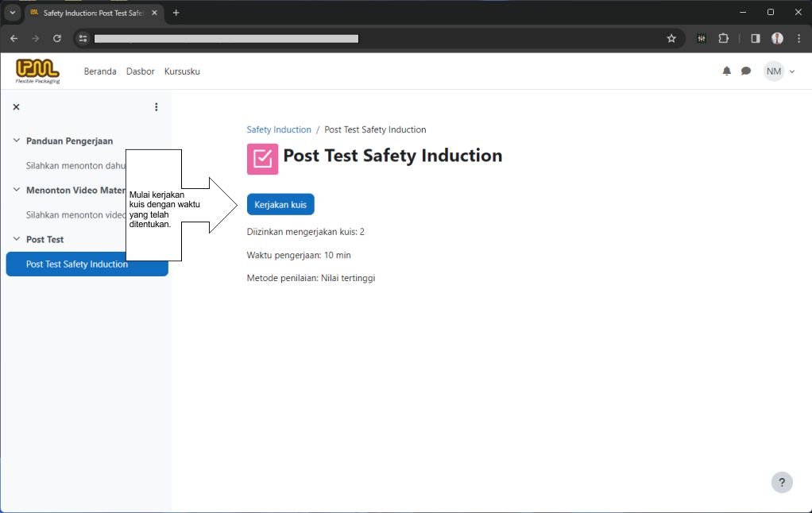Screen dimensions: 812x513
Task: Open the messaging chat bubble icon
Action: [746, 71]
